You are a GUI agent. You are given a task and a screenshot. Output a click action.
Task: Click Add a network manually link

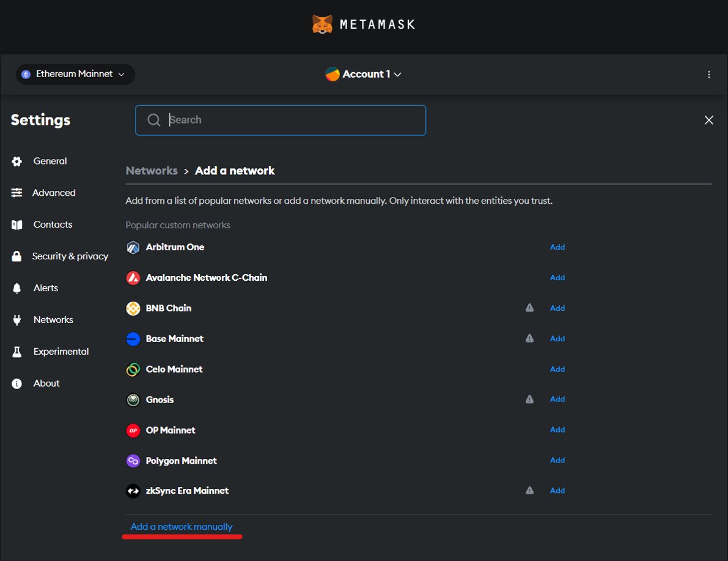coord(182,527)
